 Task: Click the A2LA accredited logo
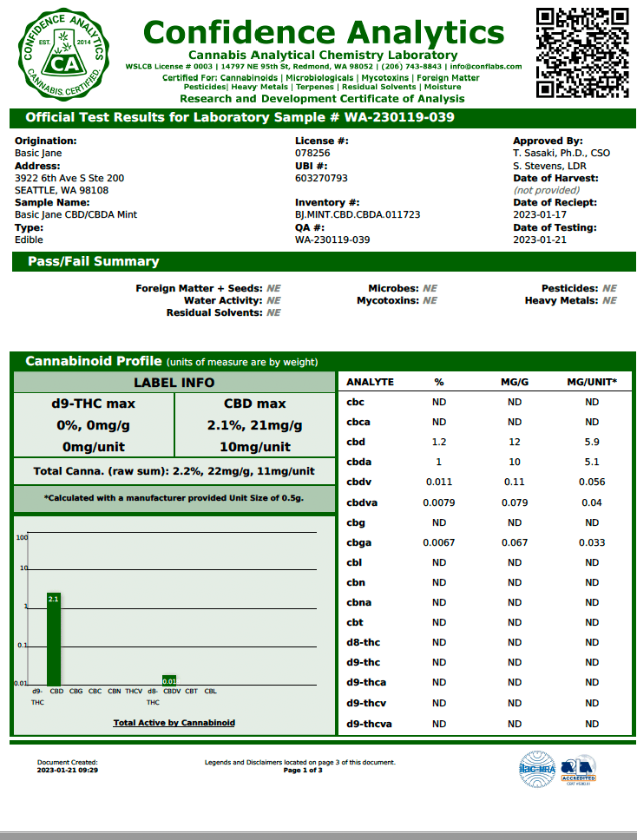tap(579, 770)
